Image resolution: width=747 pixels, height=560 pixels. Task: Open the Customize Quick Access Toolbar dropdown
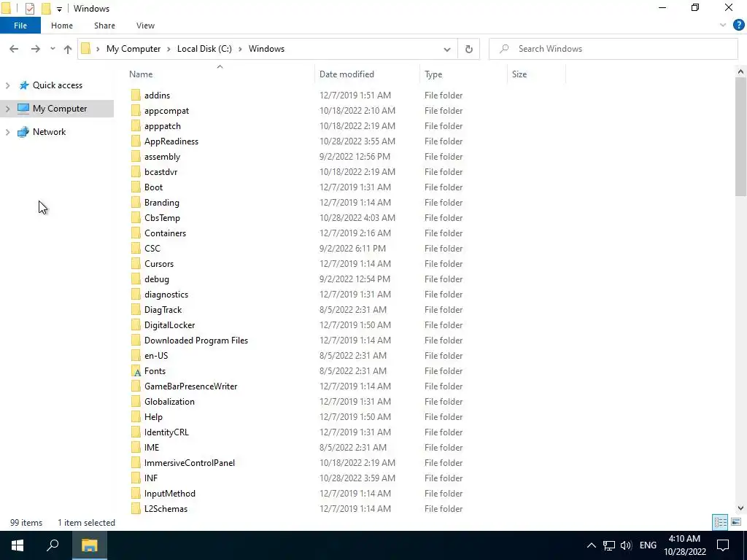(x=59, y=9)
